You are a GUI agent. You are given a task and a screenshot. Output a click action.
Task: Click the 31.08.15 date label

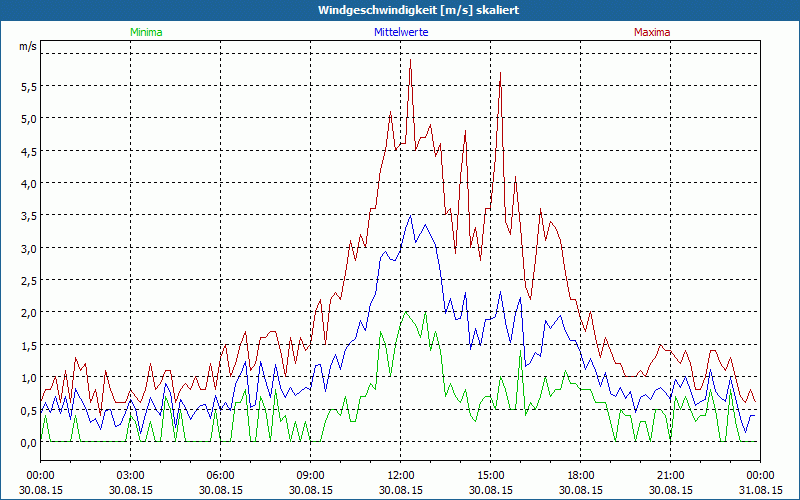click(760, 490)
